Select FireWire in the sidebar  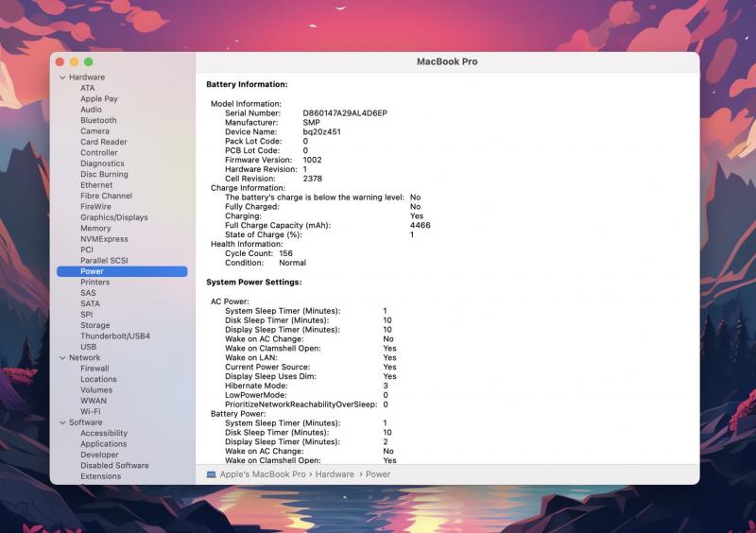[95, 206]
